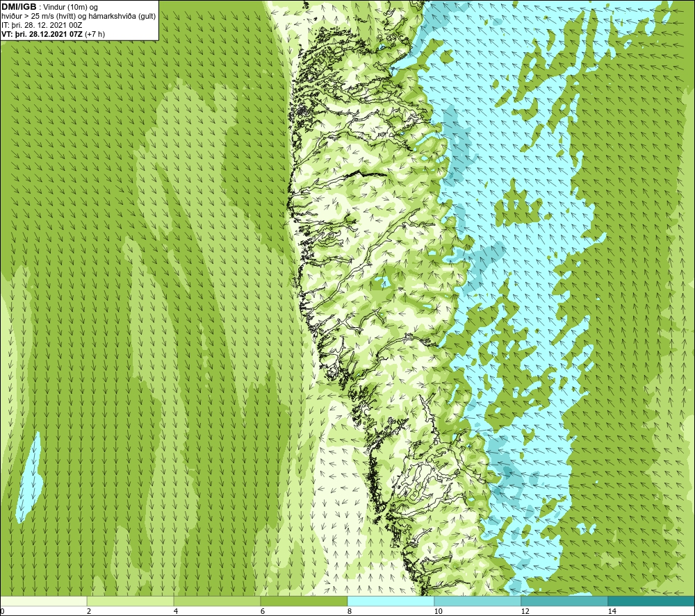The width and height of the screenshot is (695, 616).
Task: Select the 10–12 m/s cyan swatch
Action: click(x=478, y=601)
